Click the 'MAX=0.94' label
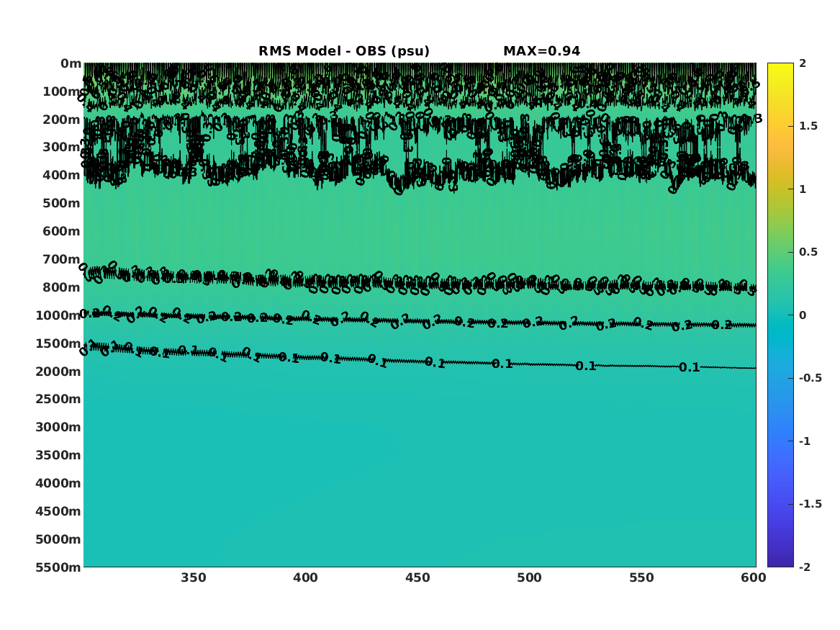Image resolution: width=840 pixels, height=630 pixels. coord(541,51)
